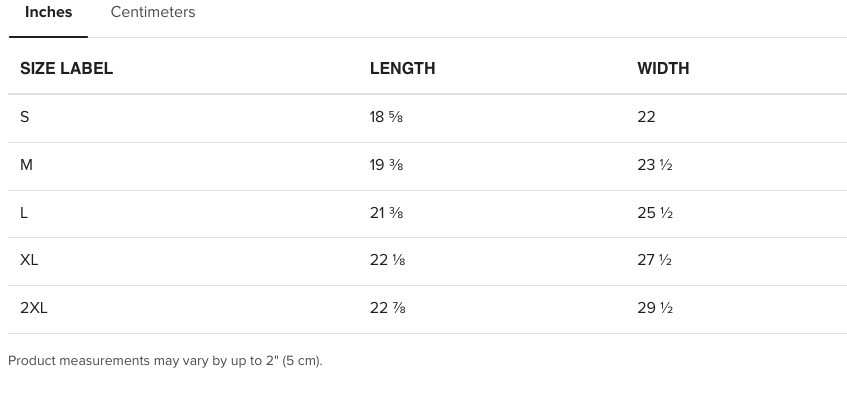Screen dimensions: 847x396
Task: Click the SIZE LABEL column header
Action: point(66,69)
